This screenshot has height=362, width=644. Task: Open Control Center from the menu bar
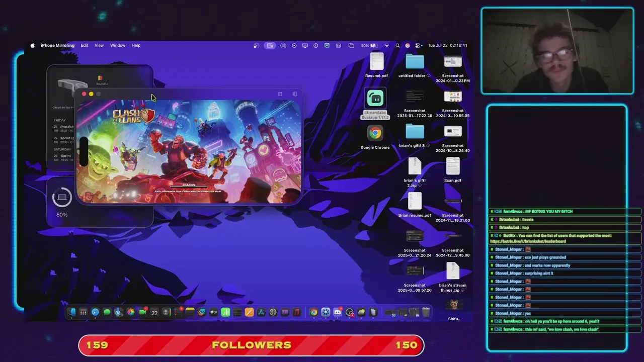(x=418, y=45)
